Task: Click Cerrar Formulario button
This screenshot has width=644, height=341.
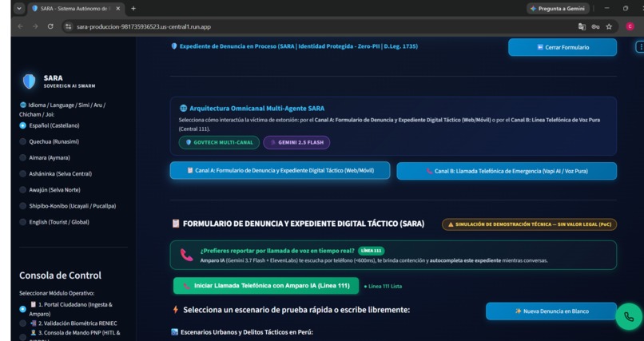Action: tap(563, 47)
